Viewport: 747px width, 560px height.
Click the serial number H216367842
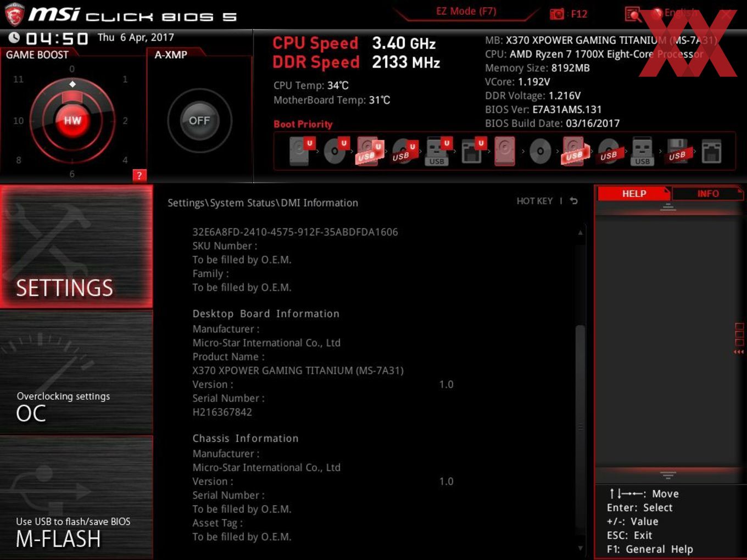(x=222, y=412)
